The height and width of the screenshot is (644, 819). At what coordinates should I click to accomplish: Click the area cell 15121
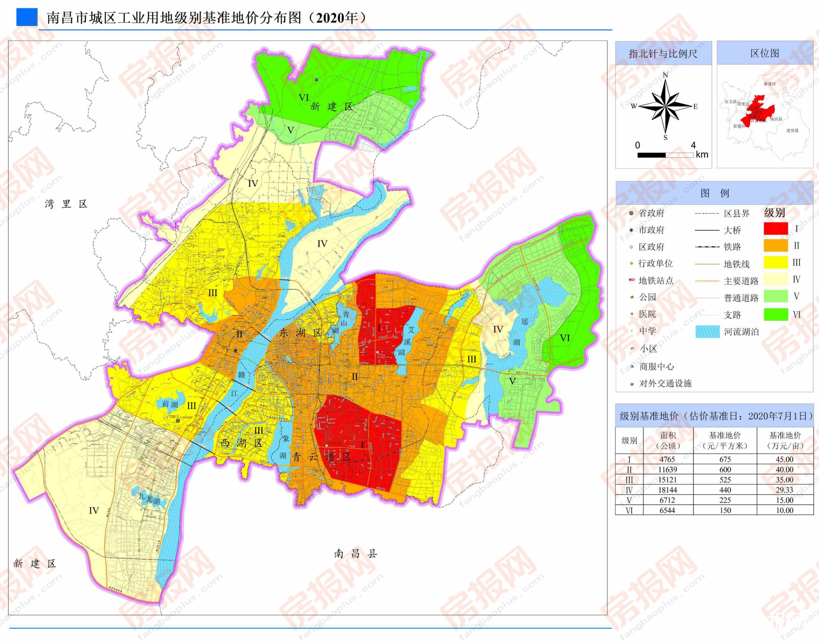point(667,480)
